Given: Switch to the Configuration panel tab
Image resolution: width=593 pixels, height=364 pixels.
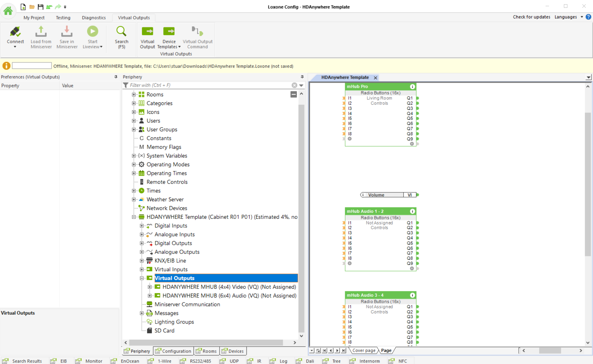Looking at the screenshot, I should pyautogui.click(x=173, y=351).
